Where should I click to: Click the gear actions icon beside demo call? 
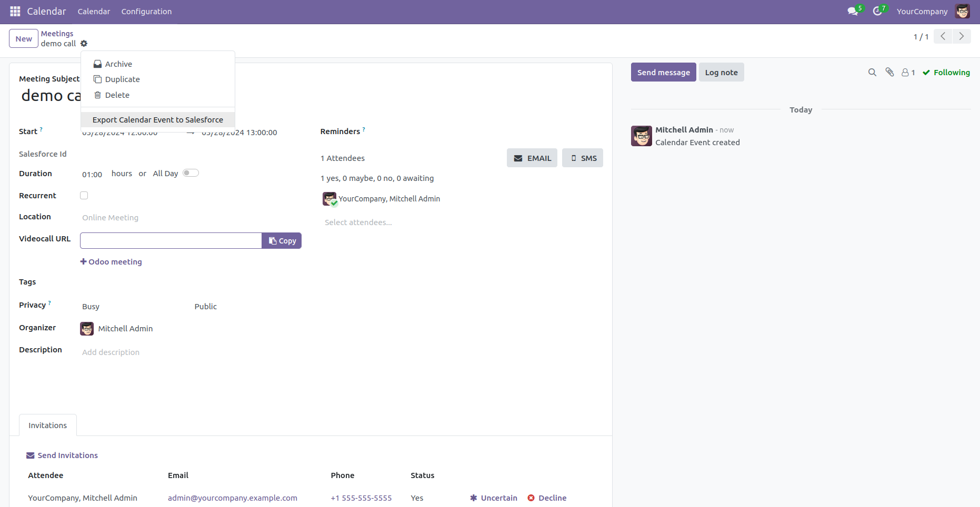pos(84,44)
